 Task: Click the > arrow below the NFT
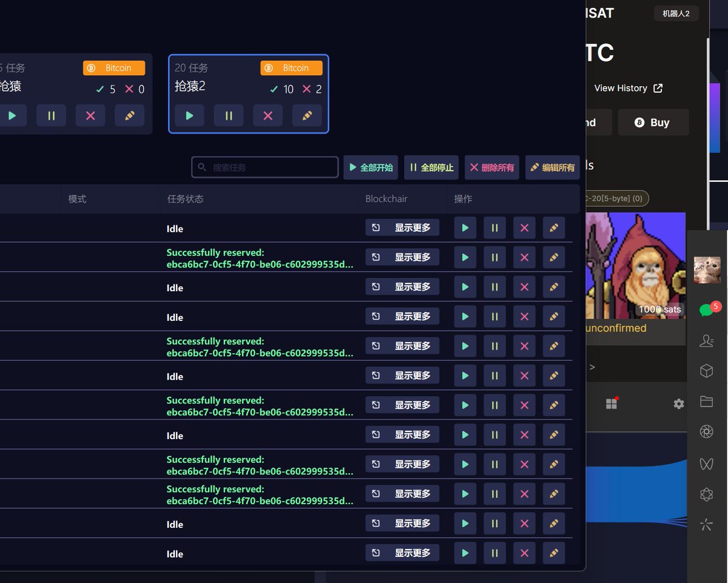(x=592, y=367)
